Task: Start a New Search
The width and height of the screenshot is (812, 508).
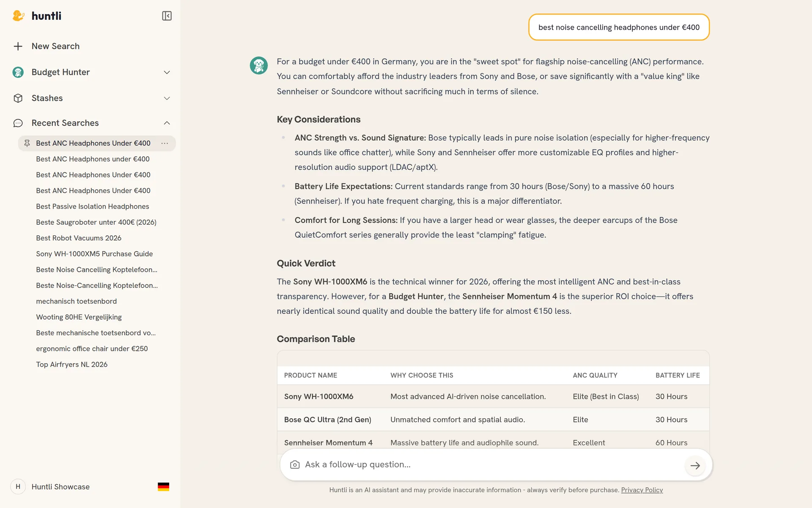Action: point(55,46)
